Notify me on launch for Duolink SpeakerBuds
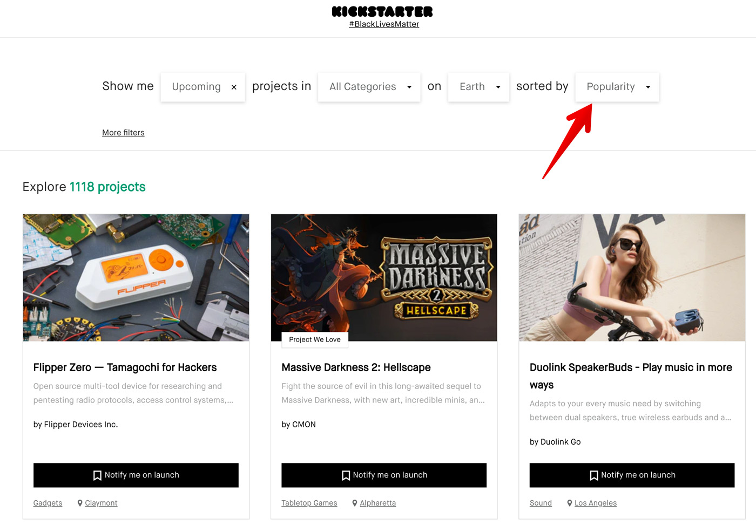 click(x=632, y=475)
